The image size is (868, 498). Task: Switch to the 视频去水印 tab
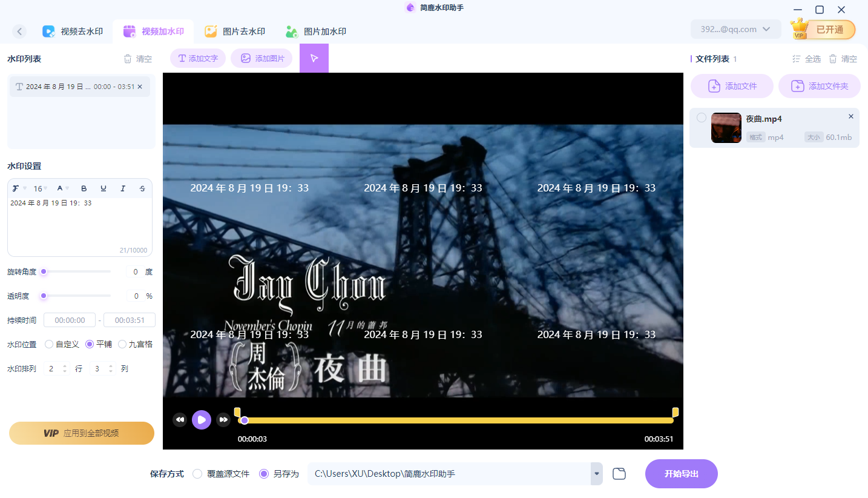tap(73, 32)
